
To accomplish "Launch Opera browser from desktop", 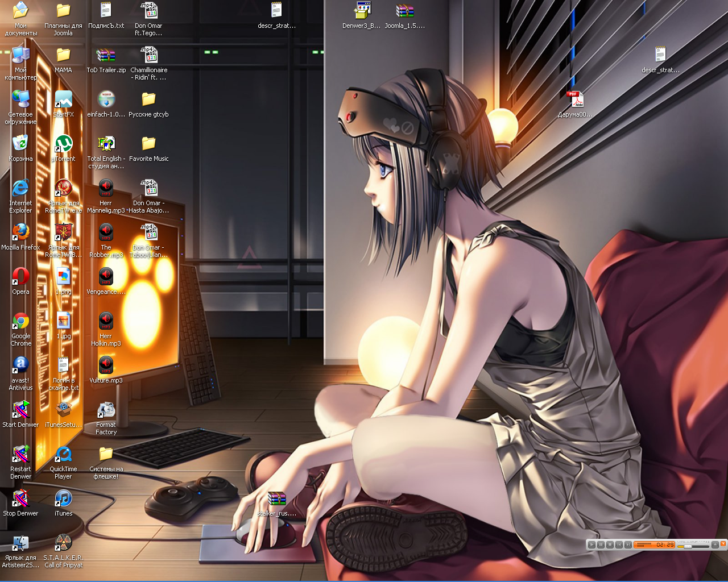I will [20, 277].
